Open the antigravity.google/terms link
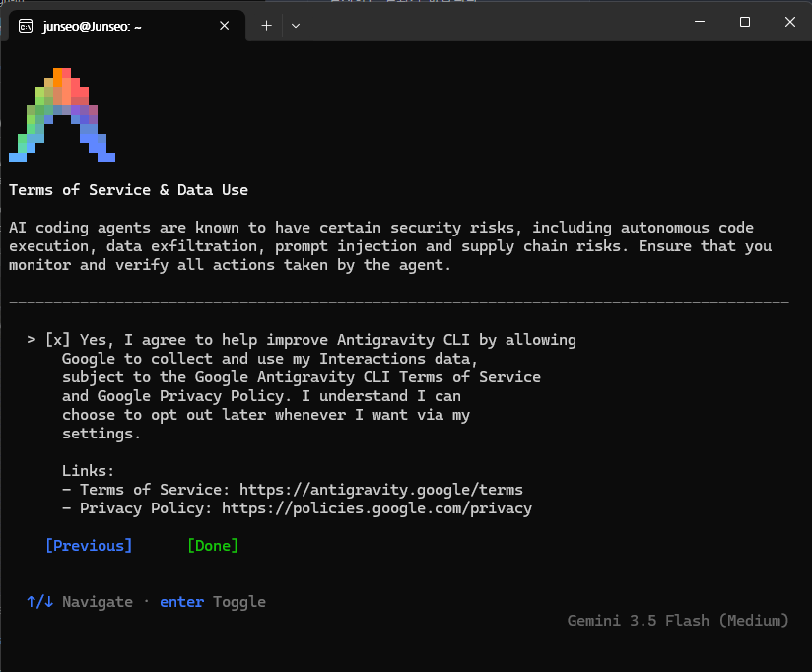 381,490
